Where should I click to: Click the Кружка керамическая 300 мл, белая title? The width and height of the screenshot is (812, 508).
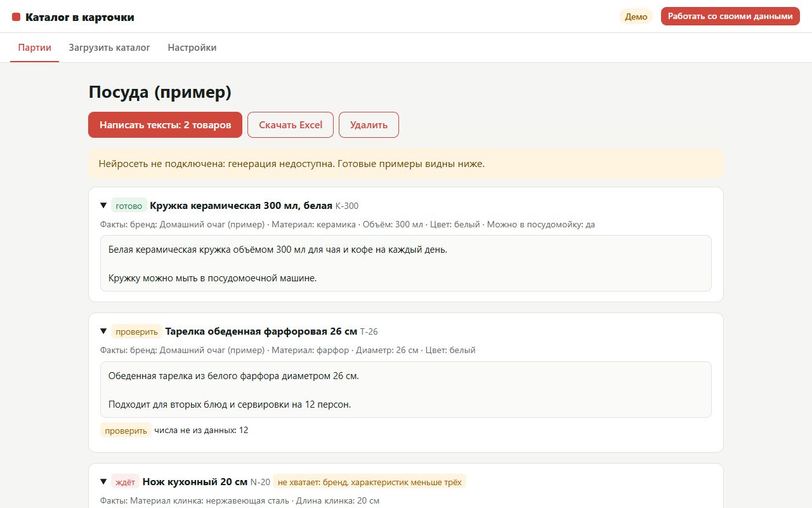coord(241,205)
